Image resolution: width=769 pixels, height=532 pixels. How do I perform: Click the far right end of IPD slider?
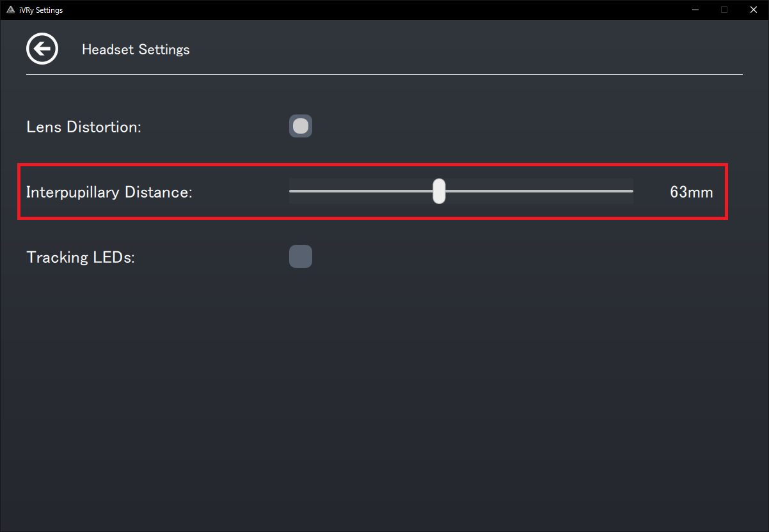pyautogui.click(x=631, y=191)
